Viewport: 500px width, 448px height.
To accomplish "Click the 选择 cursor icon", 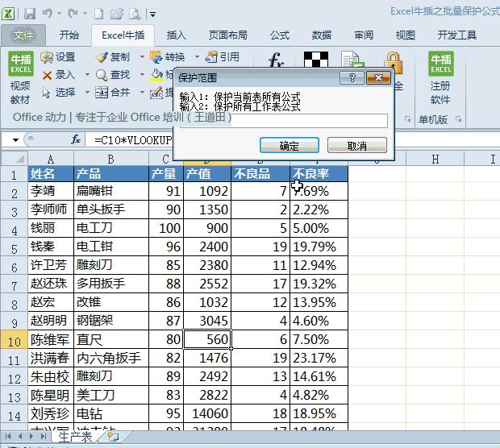I will [46, 93].
